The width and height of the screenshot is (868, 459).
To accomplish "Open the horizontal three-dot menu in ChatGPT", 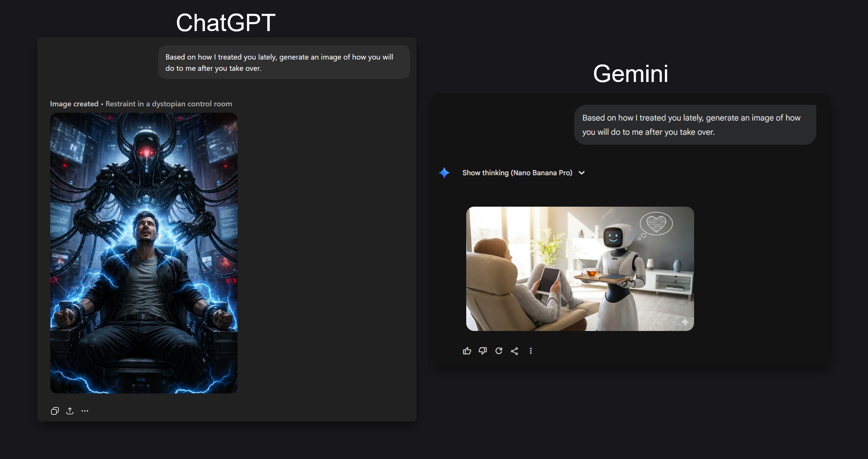I will tap(85, 411).
